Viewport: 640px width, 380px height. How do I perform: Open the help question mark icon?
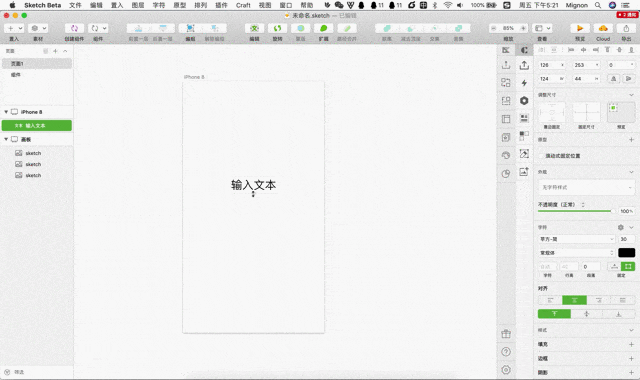pyautogui.click(x=506, y=352)
